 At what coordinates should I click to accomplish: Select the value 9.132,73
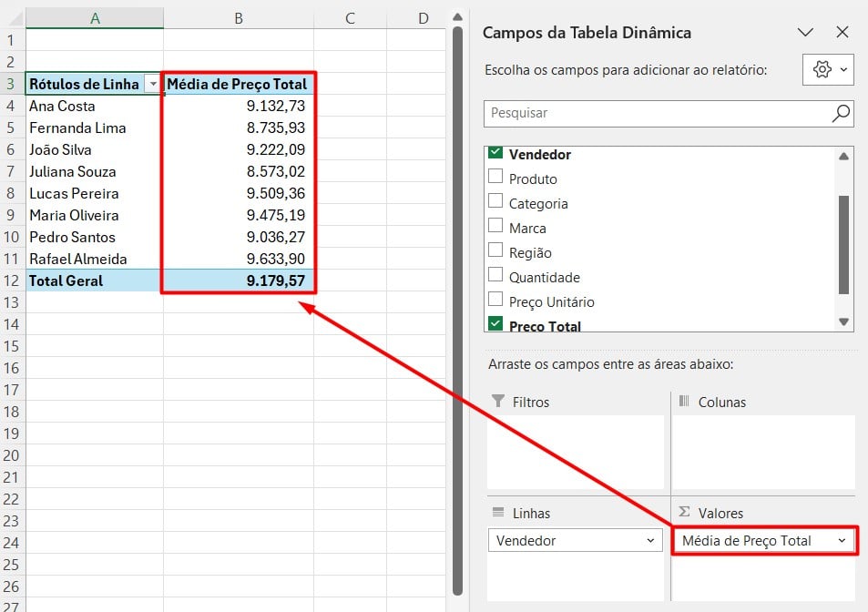(x=239, y=106)
